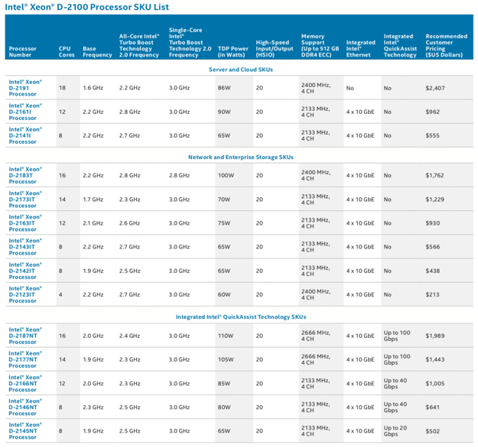Click the page title Intel Xeon D-2100 Processor SKU List
478x448 pixels.
(86, 7)
